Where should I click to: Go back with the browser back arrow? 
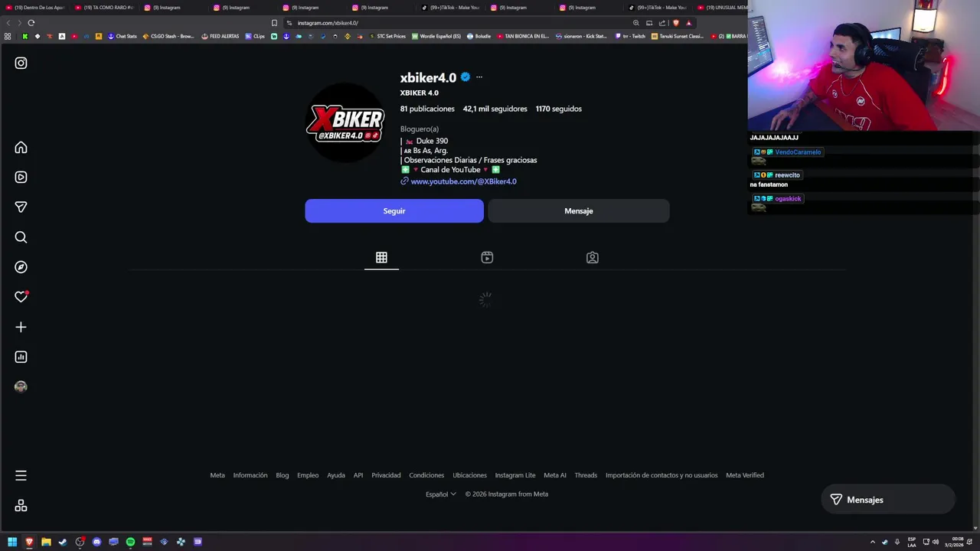click(8, 23)
